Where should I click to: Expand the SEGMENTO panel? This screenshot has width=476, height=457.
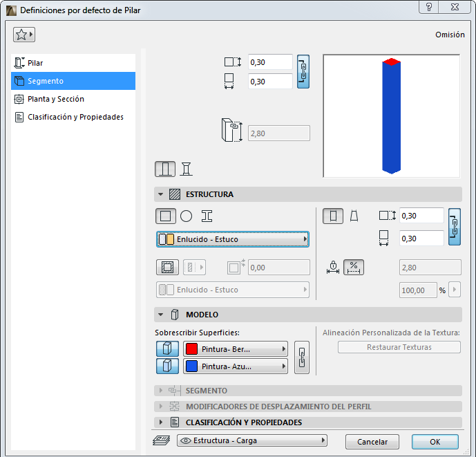click(161, 391)
